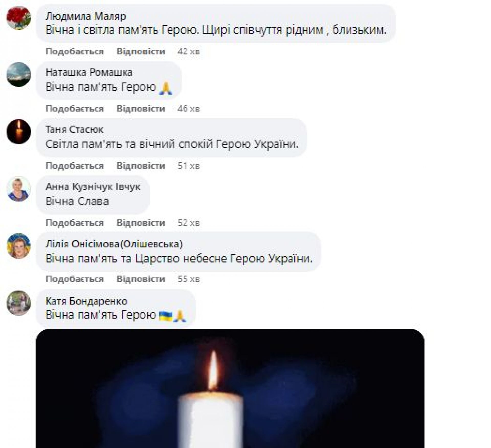Click Таня Стасюк's candle avatar
This screenshot has width=491, height=448.
[18, 132]
